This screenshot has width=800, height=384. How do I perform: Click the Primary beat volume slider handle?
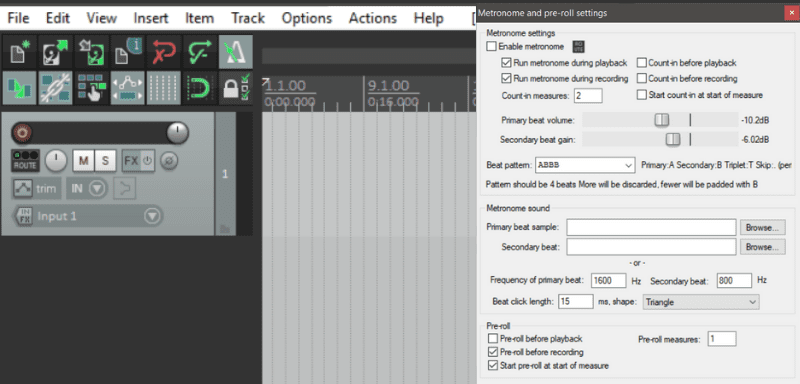(x=662, y=120)
